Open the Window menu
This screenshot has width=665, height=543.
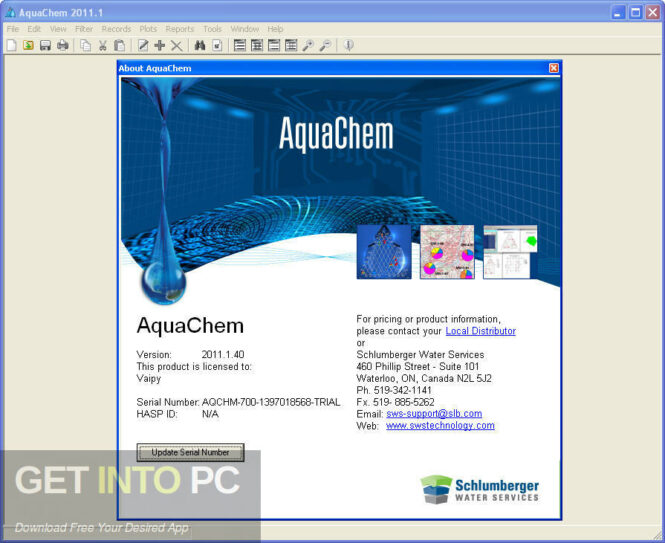pyautogui.click(x=245, y=29)
